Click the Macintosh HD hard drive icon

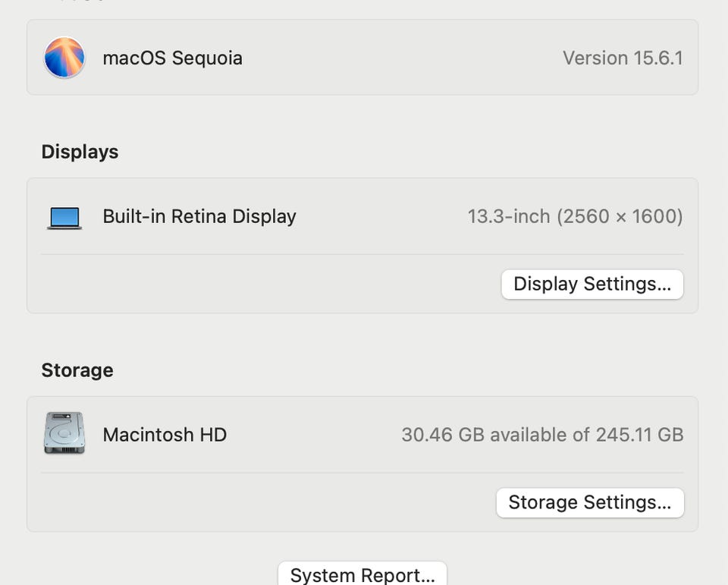[64, 434]
